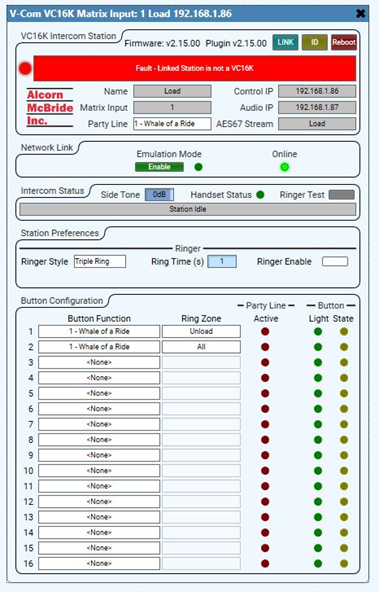This screenshot has width=379, height=592.
Task: Open Button Function dropdown for button 5
Action: [x=99, y=393]
